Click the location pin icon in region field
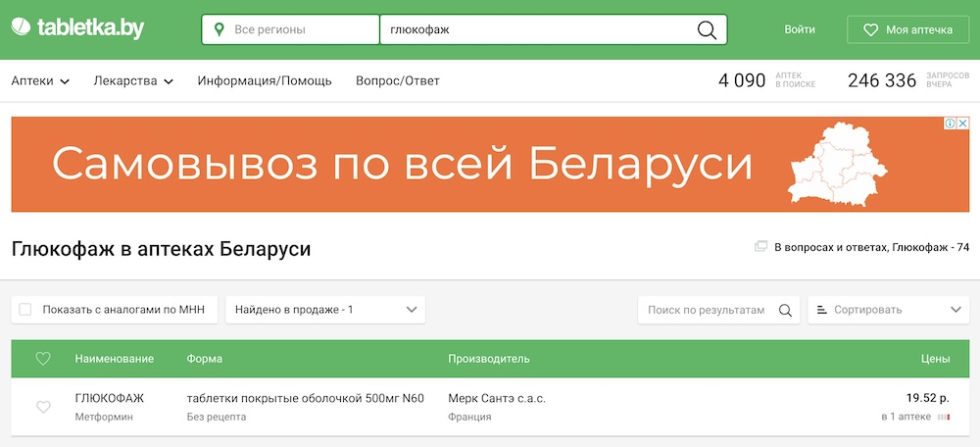Image resolution: width=980 pixels, height=447 pixels. 219,29
